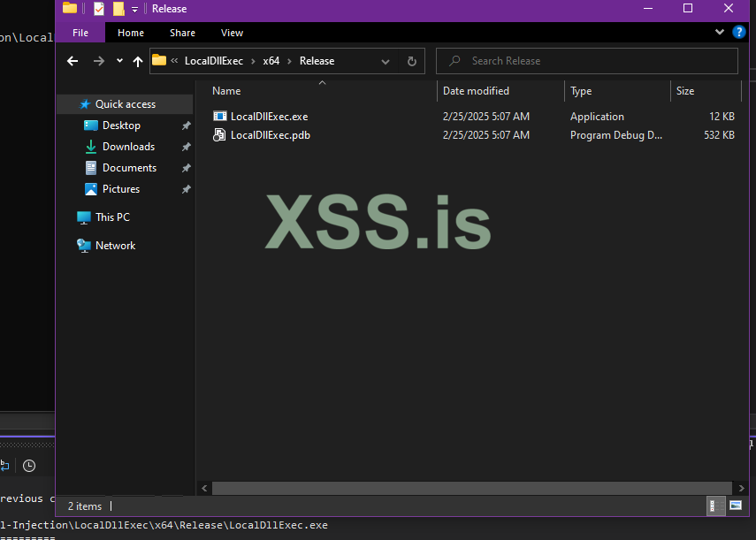This screenshot has width=756, height=540.
Task: Click the LocalDllExec.pdb file icon
Action: (x=219, y=135)
